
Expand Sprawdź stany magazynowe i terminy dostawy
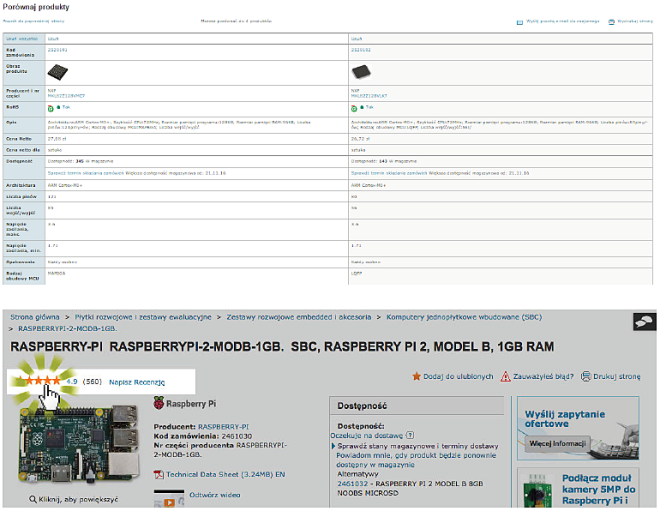[414, 445]
